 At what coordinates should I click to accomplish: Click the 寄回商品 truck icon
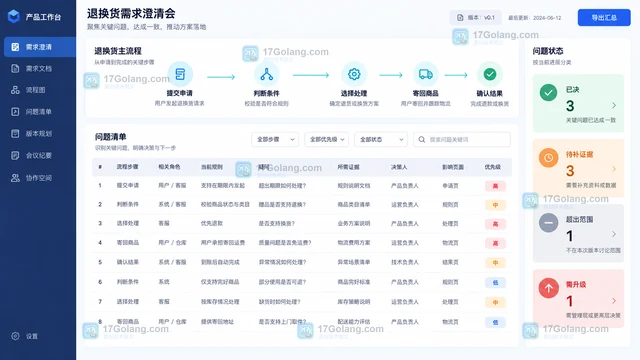click(x=425, y=74)
